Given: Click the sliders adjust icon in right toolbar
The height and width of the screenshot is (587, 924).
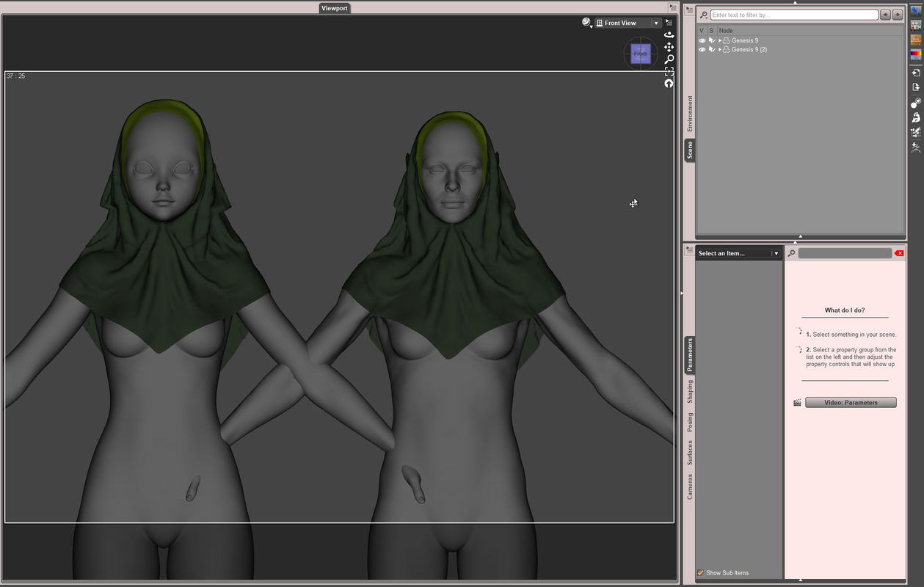Looking at the screenshot, I should point(916,133).
